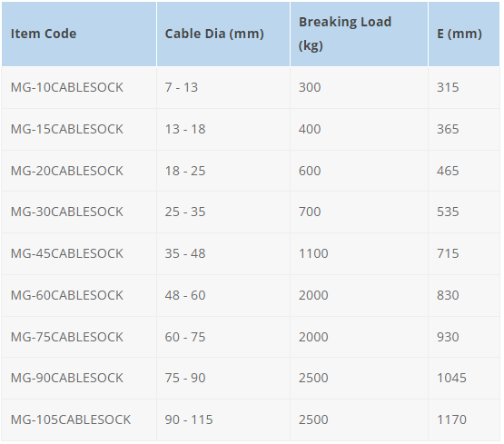Click the Cable Dia (mm) column header

pyautogui.click(x=223, y=35)
